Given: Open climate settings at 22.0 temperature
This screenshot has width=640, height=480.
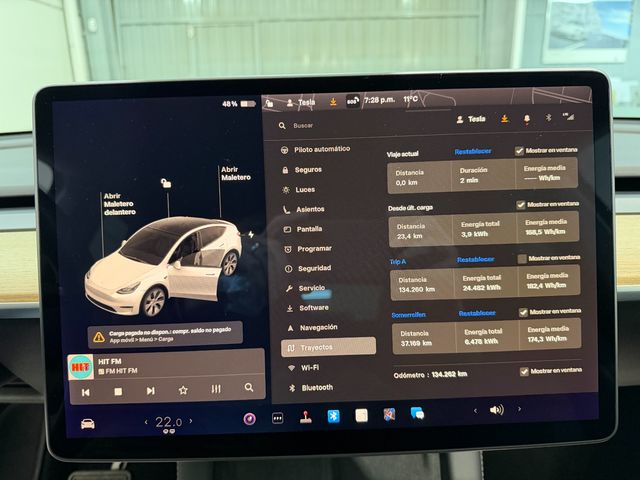Looking at the screenshot, I should [x=168, y=422].
